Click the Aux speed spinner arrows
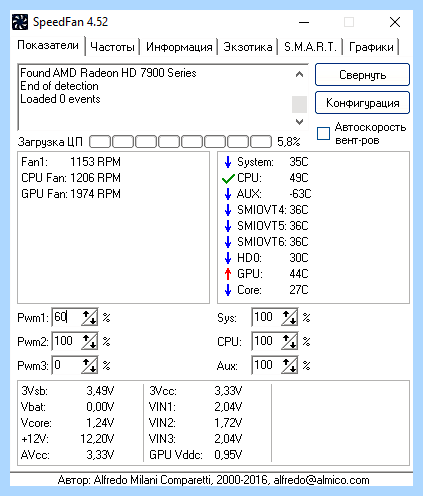This screenshot has height=496, width=423. [289, 365]
